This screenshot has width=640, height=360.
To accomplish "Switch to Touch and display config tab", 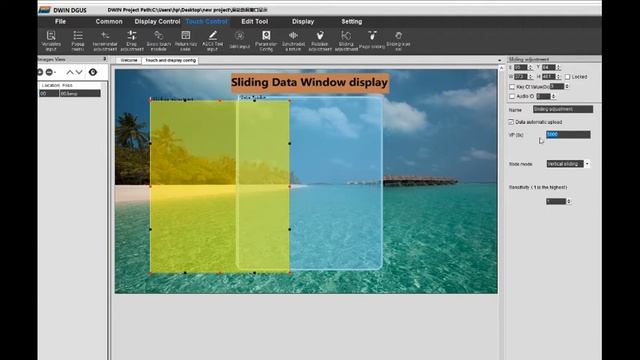I will pos(170,60).
